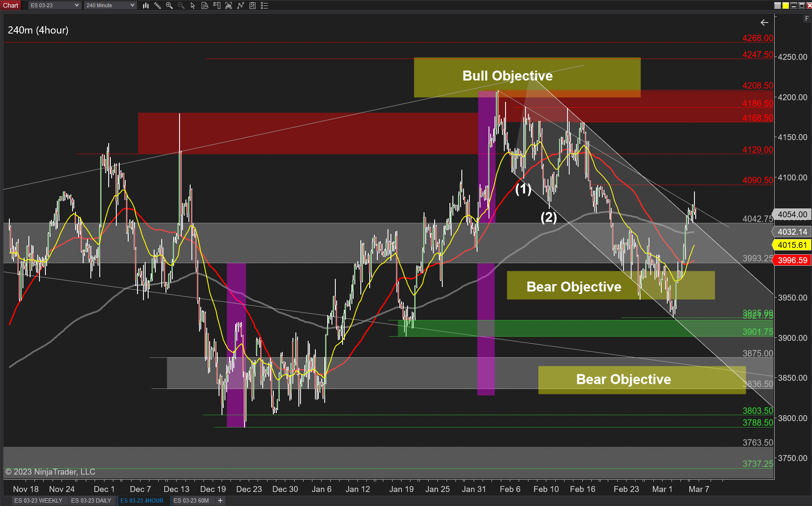Click the gray 3993.25 level label
The height and width of the screenshot is (506, 812).
[x=758, y=258]
